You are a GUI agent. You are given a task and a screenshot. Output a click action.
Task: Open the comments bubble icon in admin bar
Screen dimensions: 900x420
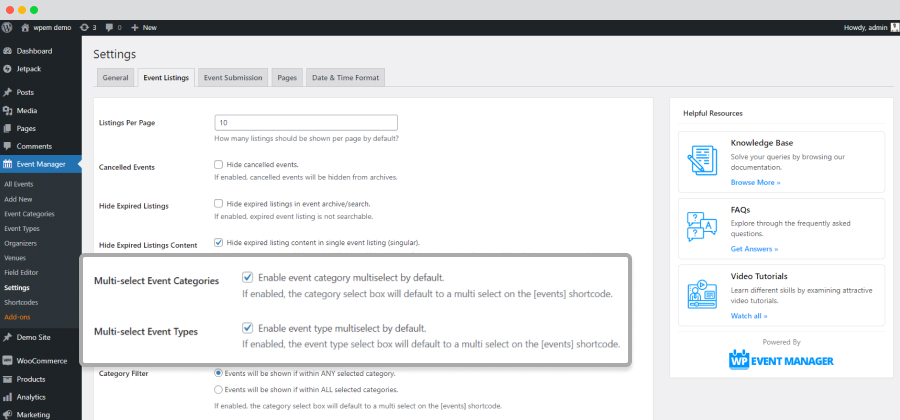110,27
